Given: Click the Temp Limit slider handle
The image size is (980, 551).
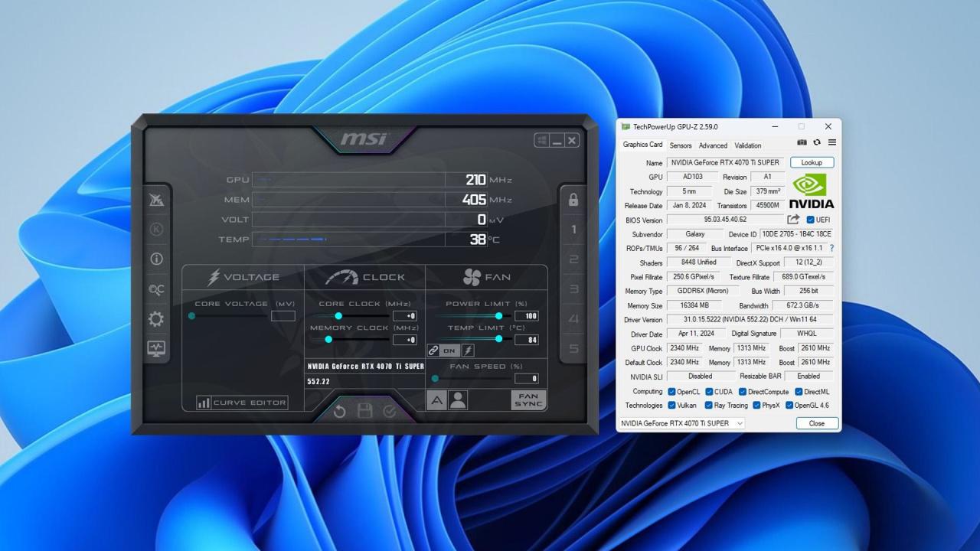Looking at the screenshot, I should click(x=499, y=339).
